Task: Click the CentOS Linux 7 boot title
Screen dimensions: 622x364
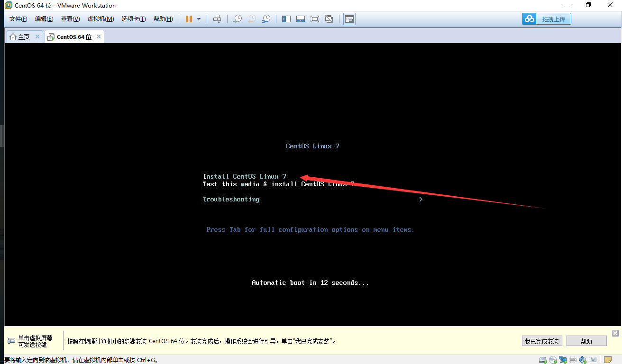Action: click(312, 146)
